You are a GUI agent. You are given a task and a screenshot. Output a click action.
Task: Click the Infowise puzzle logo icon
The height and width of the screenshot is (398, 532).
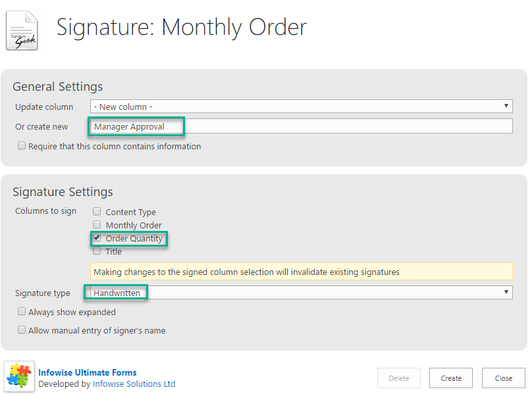click(x=19, y=377)
